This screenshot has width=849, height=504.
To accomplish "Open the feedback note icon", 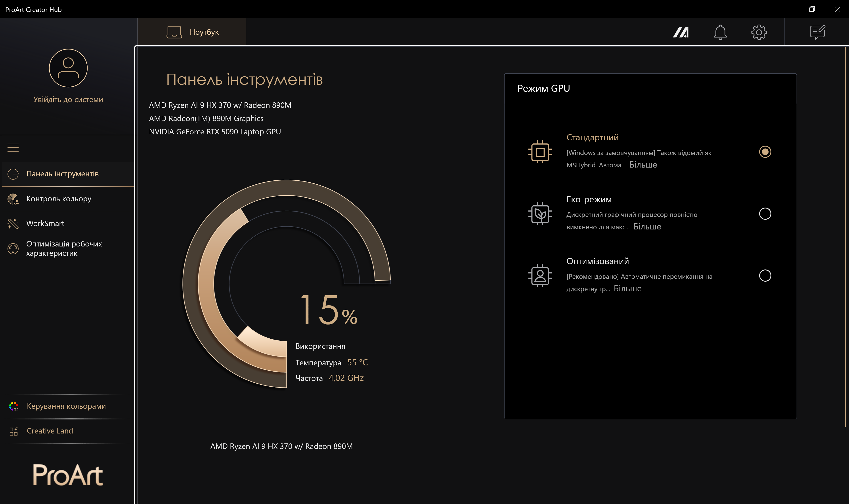I will click(x=817, y=32).
